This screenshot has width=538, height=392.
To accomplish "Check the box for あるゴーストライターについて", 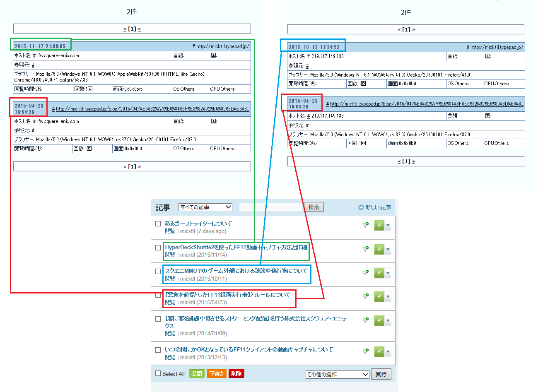I will click(x=158, y=224).
